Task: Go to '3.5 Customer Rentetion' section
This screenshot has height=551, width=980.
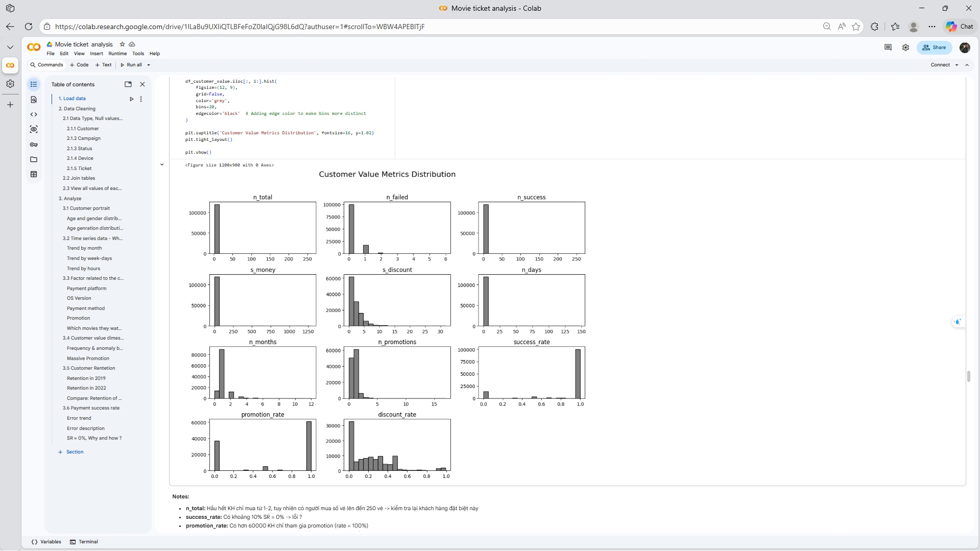Action: pos(89,368)
